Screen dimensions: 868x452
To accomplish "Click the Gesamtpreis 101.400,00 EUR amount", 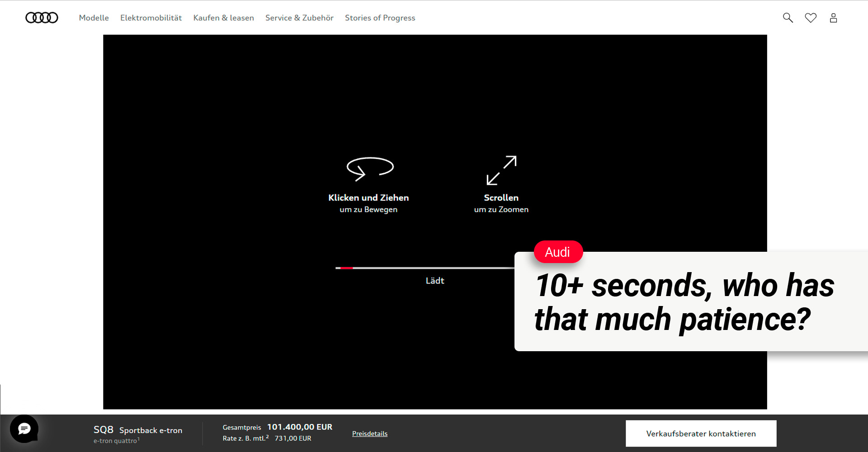I will (x=299, y=427).
